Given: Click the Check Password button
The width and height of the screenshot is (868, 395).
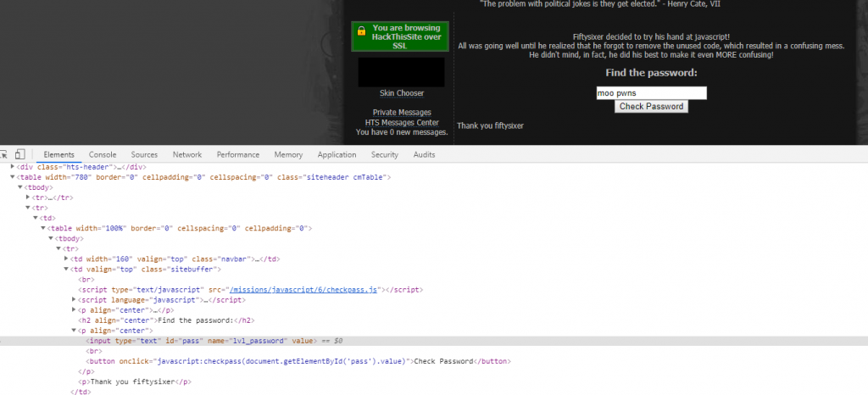Looking at the screenshot, I should pyautogui.click(x=651, y=106).
